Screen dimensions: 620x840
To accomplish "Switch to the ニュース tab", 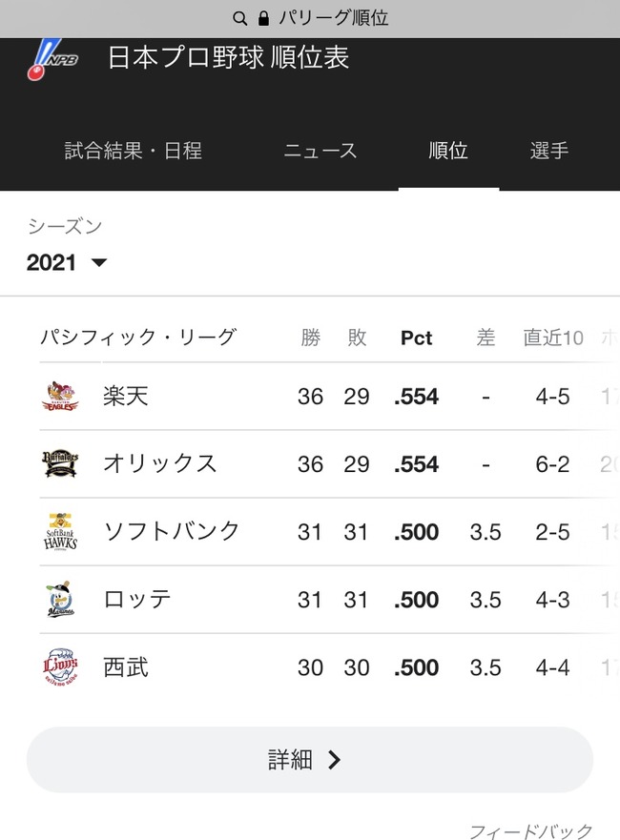I will click(x=320, y=151).
